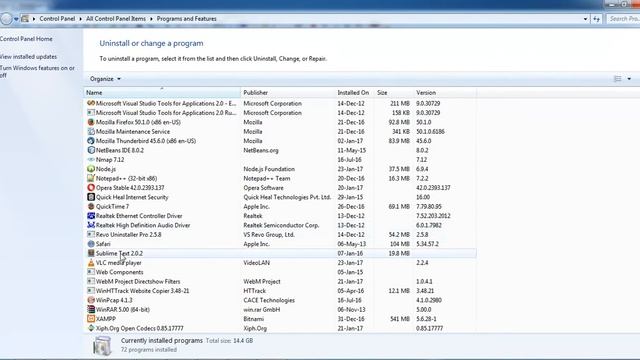Select the Sublime Text 2.0.2 entry
The height and width of the screenshot is (360, 640).
coord(280,253)
